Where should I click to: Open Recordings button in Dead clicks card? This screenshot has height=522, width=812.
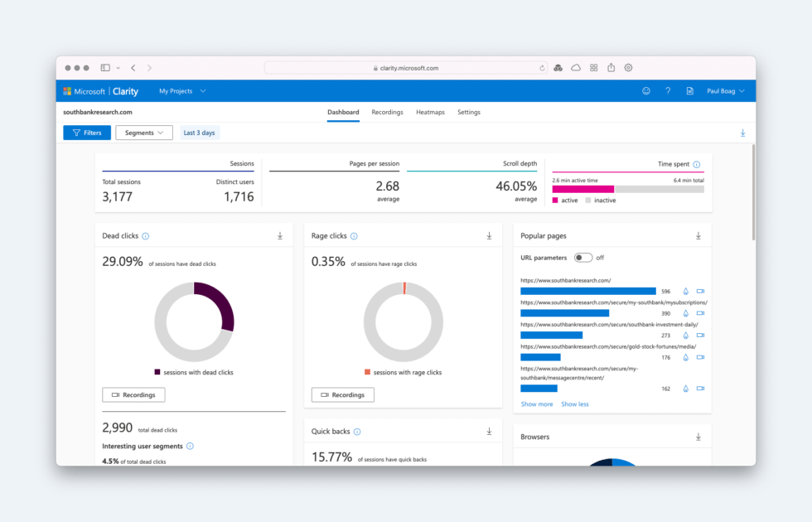coord(133,395)
